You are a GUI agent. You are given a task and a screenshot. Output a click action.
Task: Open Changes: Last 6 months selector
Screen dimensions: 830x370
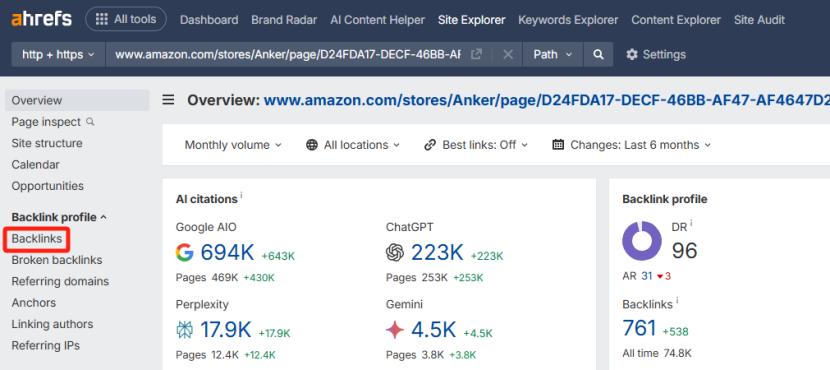pyautogui.click(x=631, y=145)
